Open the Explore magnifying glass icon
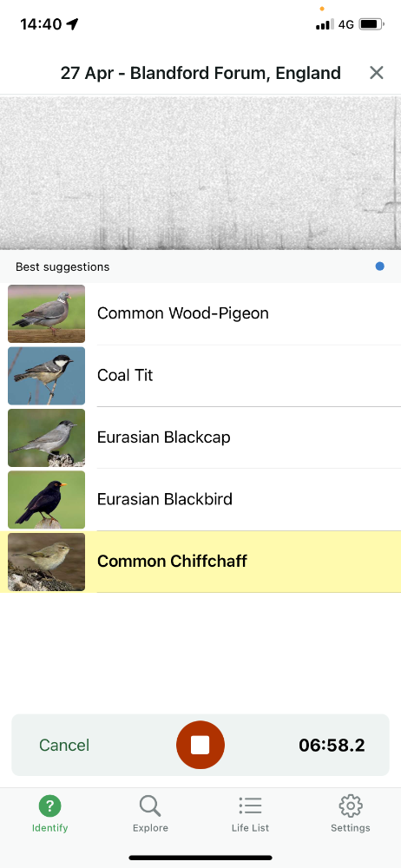Screen dimensions: 401x868 tap(150, 806)
